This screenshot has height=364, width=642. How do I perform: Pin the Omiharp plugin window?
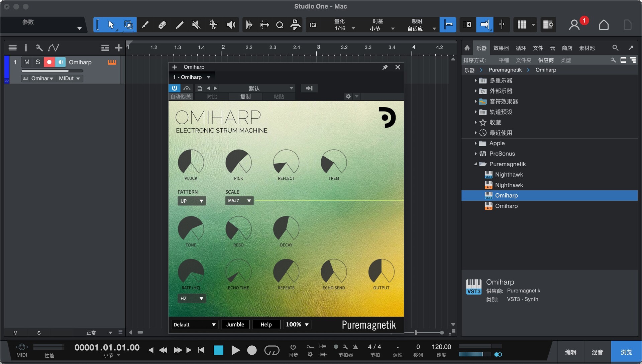point(385,67)
